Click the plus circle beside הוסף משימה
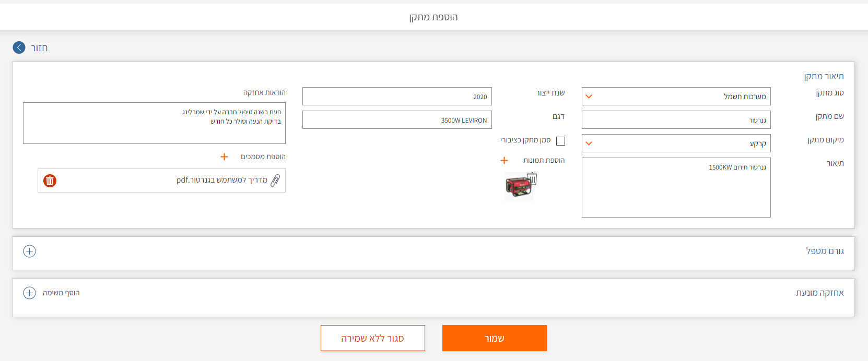 (x=30, y=293)
